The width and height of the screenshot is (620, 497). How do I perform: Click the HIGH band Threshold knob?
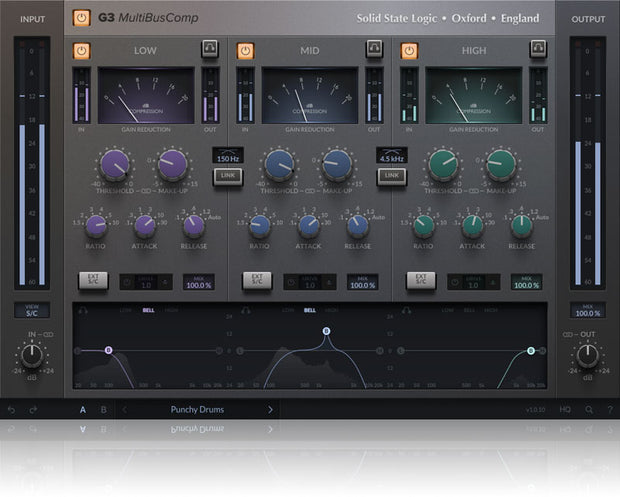[x=443, y=165]
